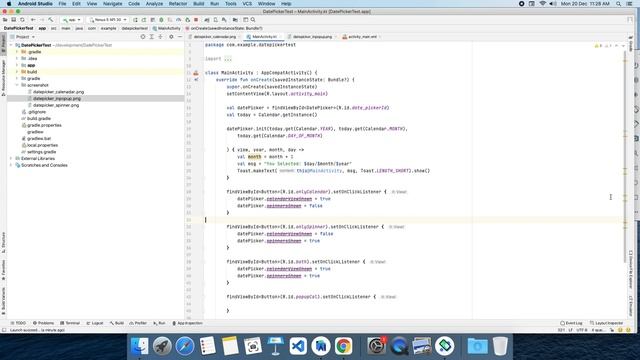
Task: Click the Make Project hammer icon
Action: click(51, 20)
